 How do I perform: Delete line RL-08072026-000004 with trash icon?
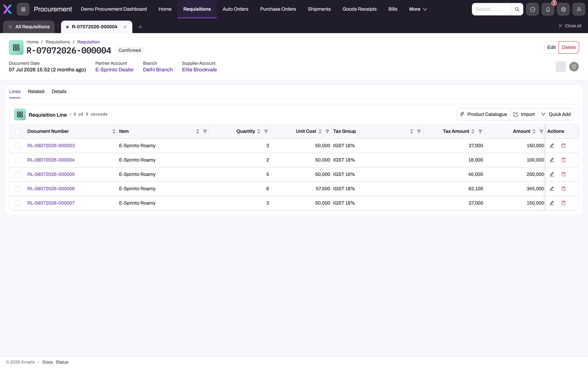[563, 160]
